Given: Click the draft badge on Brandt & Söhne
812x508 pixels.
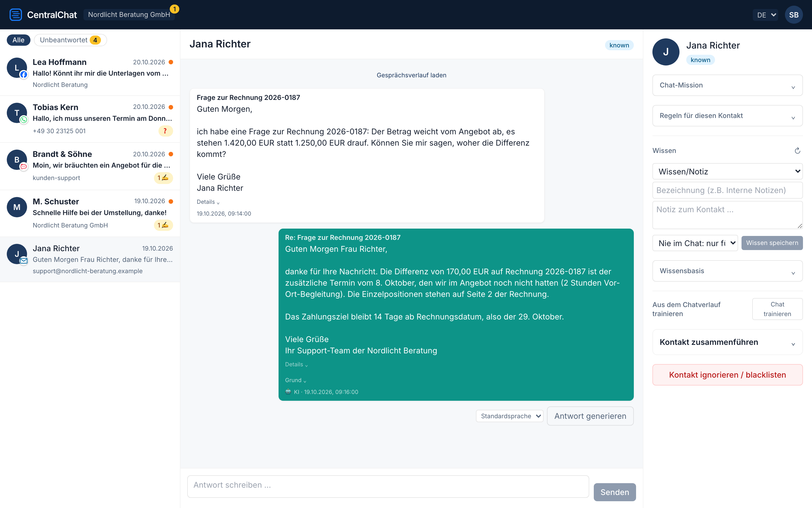Looking at the screenshot, I should (164, 178).
